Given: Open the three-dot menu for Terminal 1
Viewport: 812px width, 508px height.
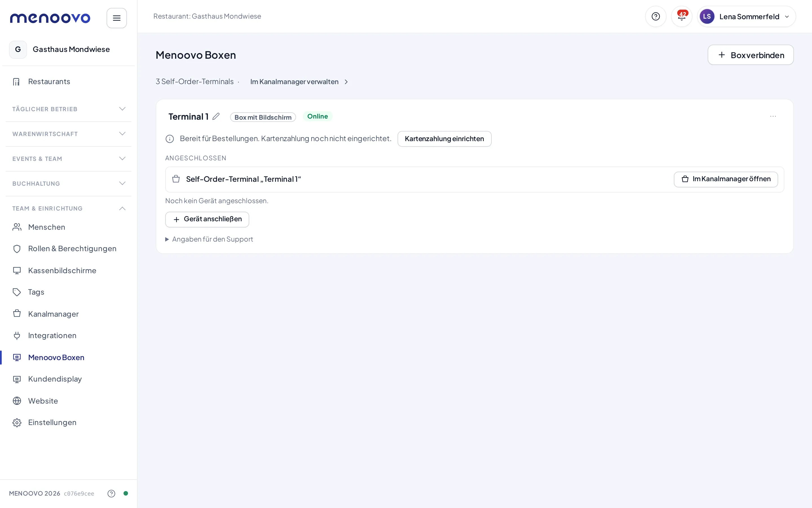Looking at the screenshot, I should [773, 116].
